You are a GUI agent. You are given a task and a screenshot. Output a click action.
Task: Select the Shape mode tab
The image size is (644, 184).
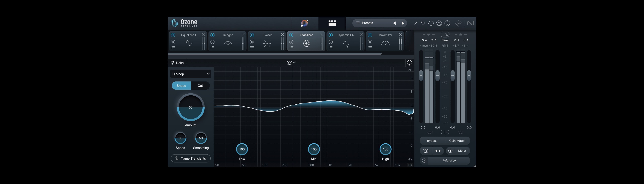(181, 85)
